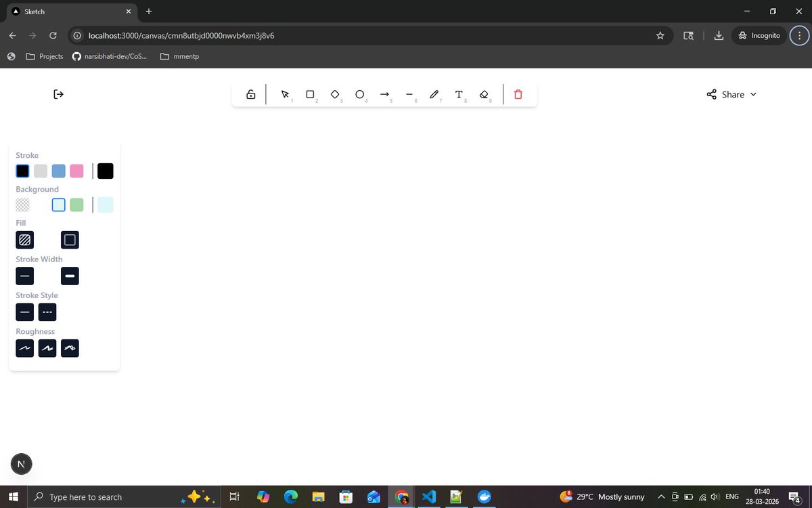Choose the Arrow tool

pyautogui.click(x=384, y=94)
